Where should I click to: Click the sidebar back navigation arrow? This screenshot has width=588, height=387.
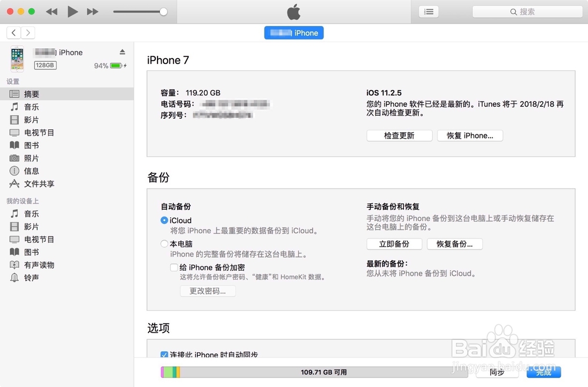point(13,32)
